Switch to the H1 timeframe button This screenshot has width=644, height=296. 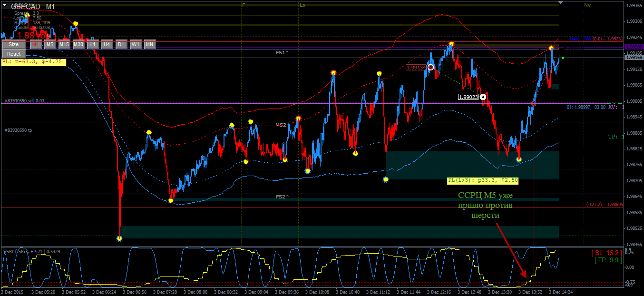93,44
